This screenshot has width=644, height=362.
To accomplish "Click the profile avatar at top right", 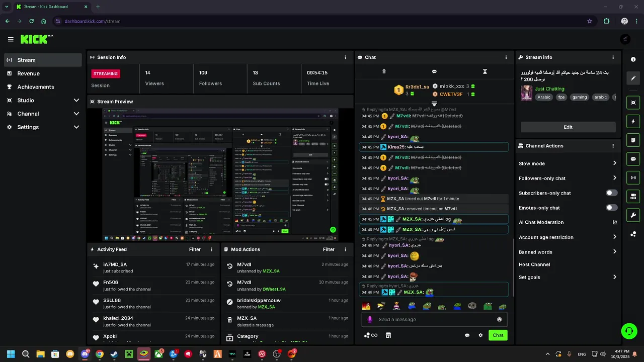I will (625, 39).
